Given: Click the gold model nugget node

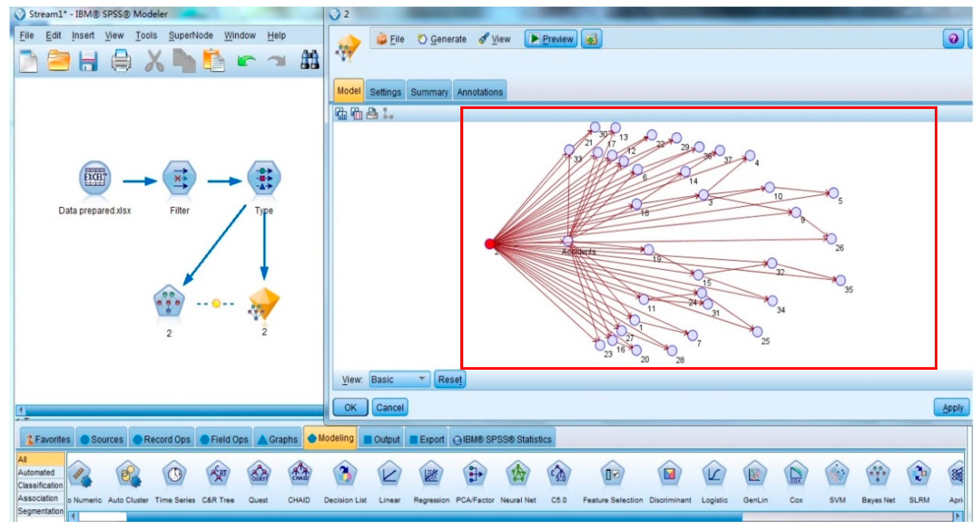Looking at the screenshot, I should [x=264, y=303].
